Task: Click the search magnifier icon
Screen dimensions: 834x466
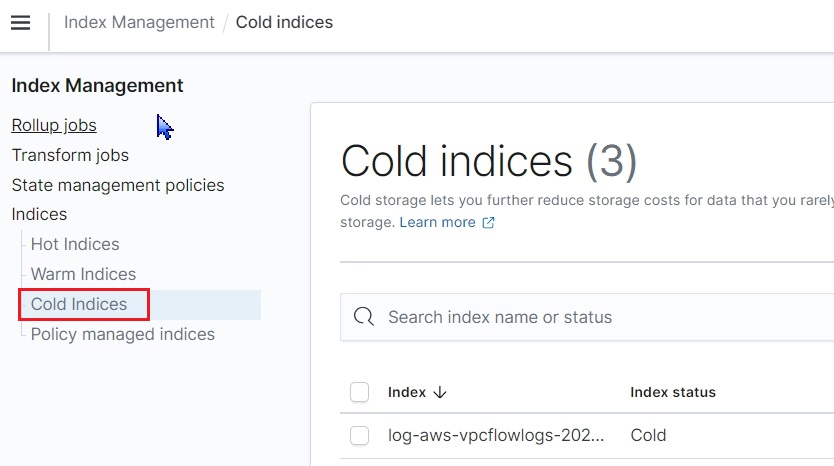Action: 366,317
